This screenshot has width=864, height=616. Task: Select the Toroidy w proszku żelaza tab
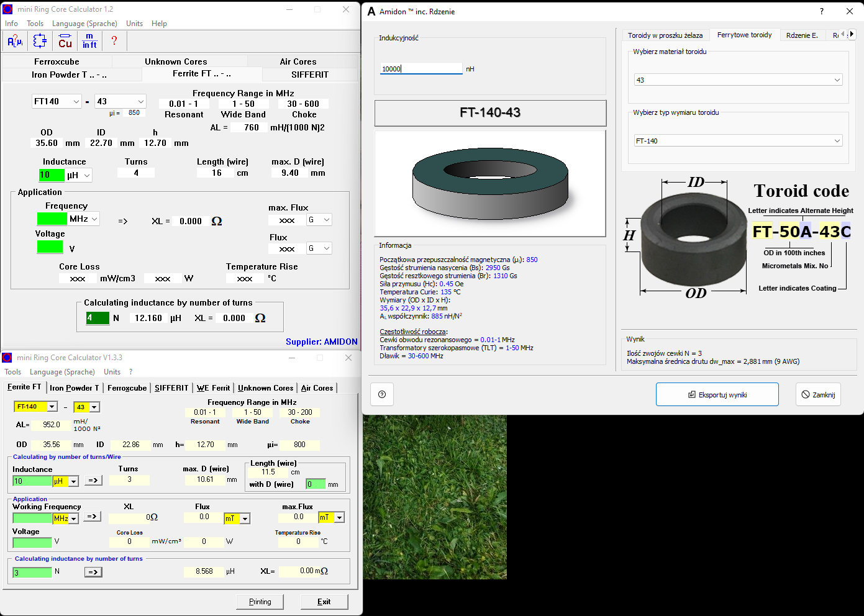pyautogui.click(x=665, y=35)
